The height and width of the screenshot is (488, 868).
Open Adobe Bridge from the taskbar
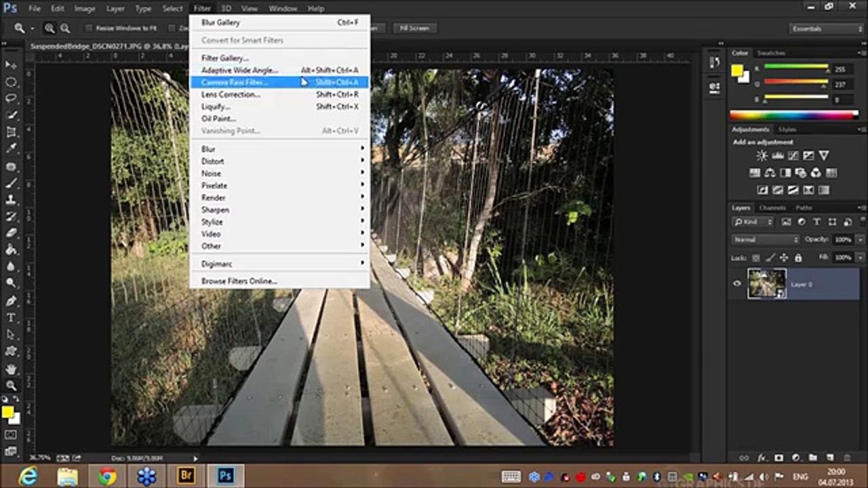coord(186,476)
